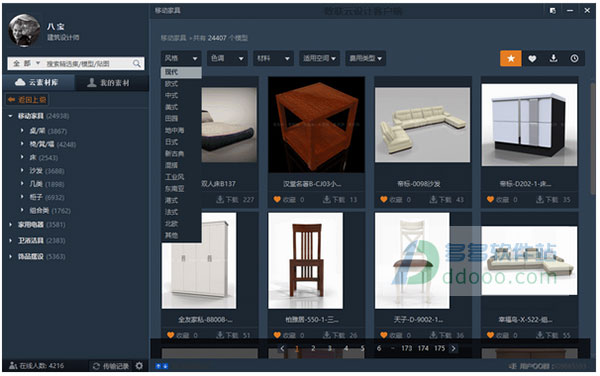The height and width of the screenshot is (376, 600).
Task: Open settings gear in bottom bar
Action: pyautogui.click(x=139, y=366)
